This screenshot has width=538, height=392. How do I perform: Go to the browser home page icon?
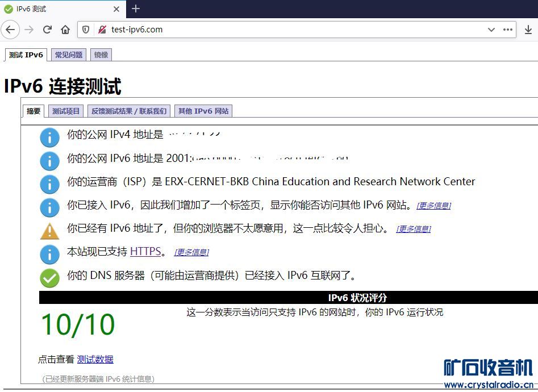[65, 30]
